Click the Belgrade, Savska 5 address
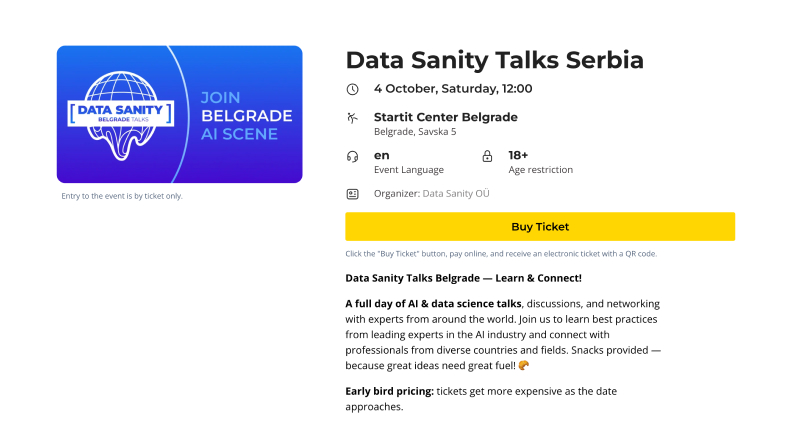The height and width of the screenshot is (446, 792). pyautogui.click(x=415, y=132)
